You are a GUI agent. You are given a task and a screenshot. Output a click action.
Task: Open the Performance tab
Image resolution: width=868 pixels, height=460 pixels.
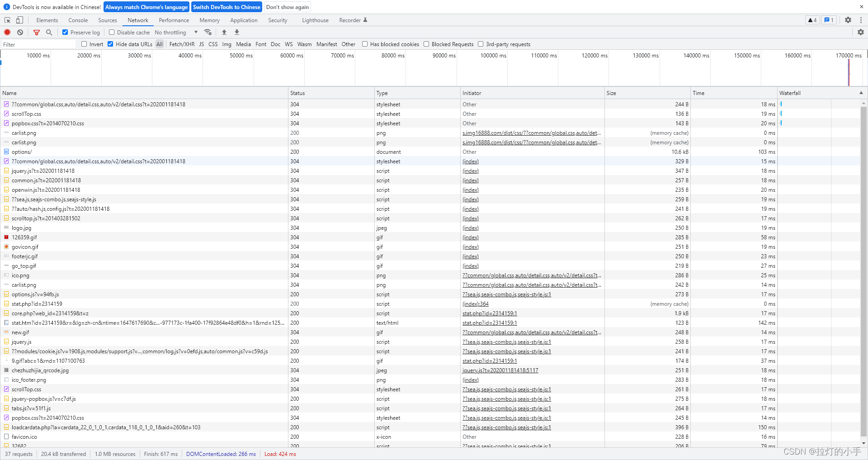174,20
